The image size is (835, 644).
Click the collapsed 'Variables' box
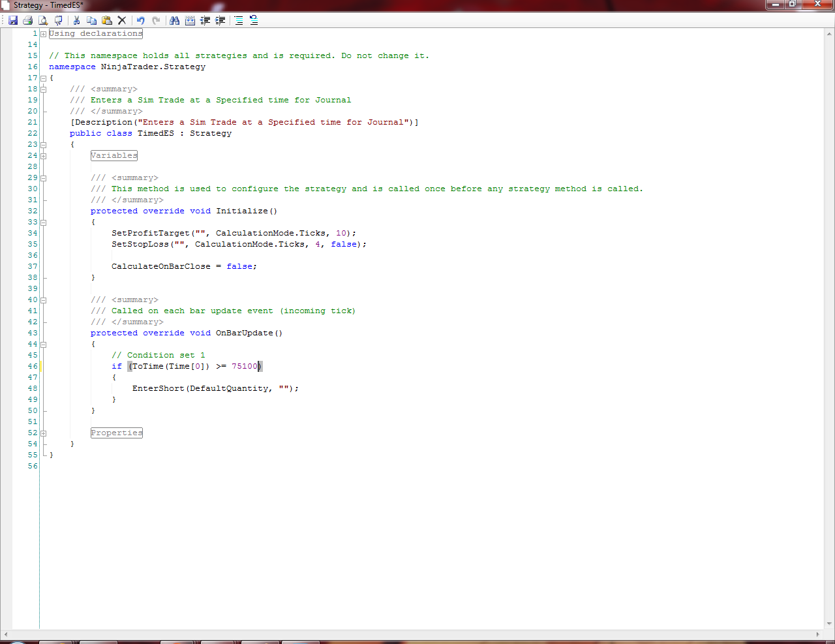[114, 156]
